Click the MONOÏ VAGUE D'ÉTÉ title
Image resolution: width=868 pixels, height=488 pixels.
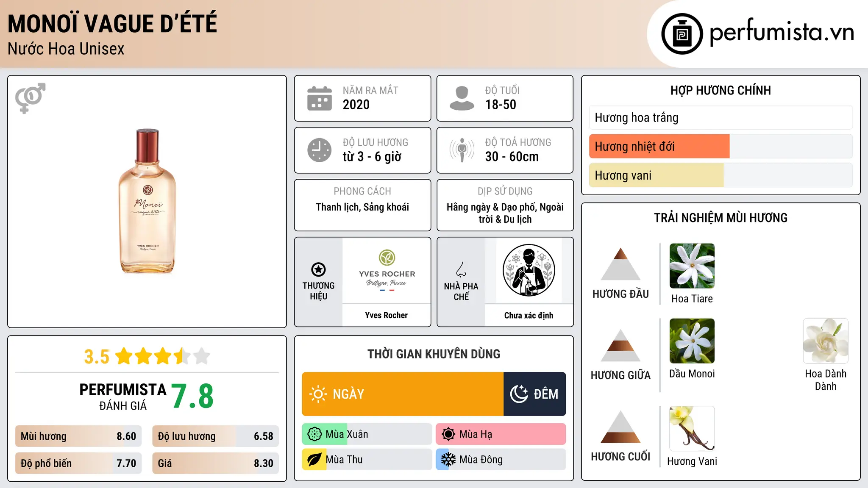point(112,24)
